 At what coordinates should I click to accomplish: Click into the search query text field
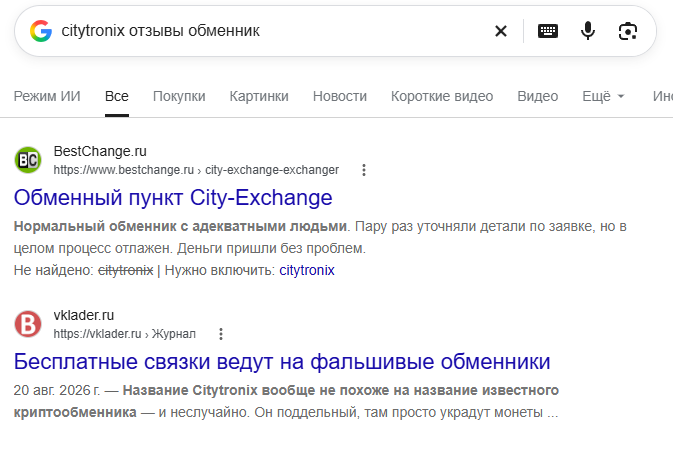pos(275,31)
